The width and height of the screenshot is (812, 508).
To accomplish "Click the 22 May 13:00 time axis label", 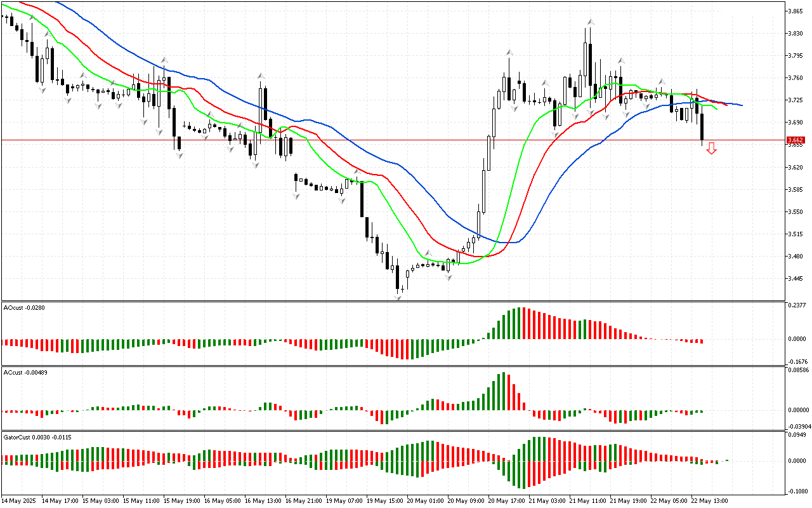I will click(709, 500).
